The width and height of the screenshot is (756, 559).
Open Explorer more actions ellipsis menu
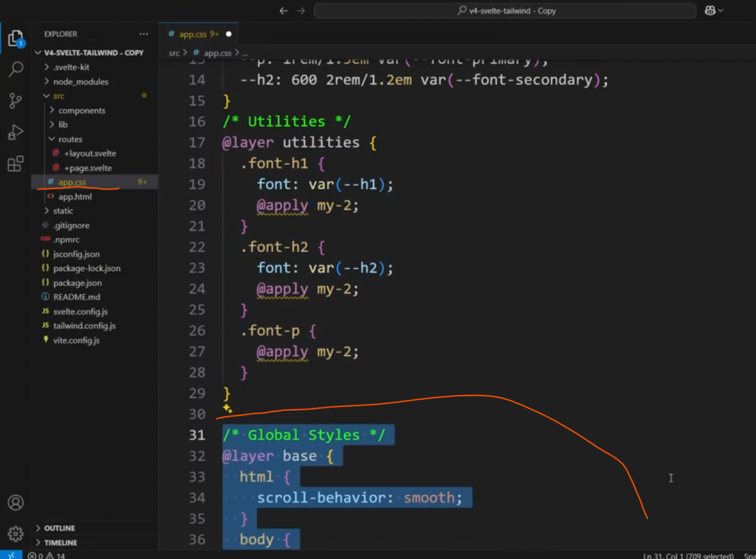pyautogui.click(x=143, y=34)
